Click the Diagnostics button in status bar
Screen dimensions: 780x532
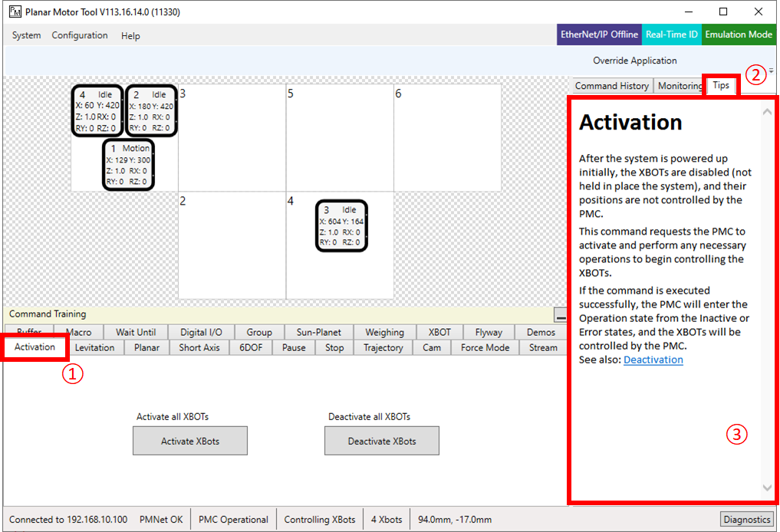pos(746,520)
